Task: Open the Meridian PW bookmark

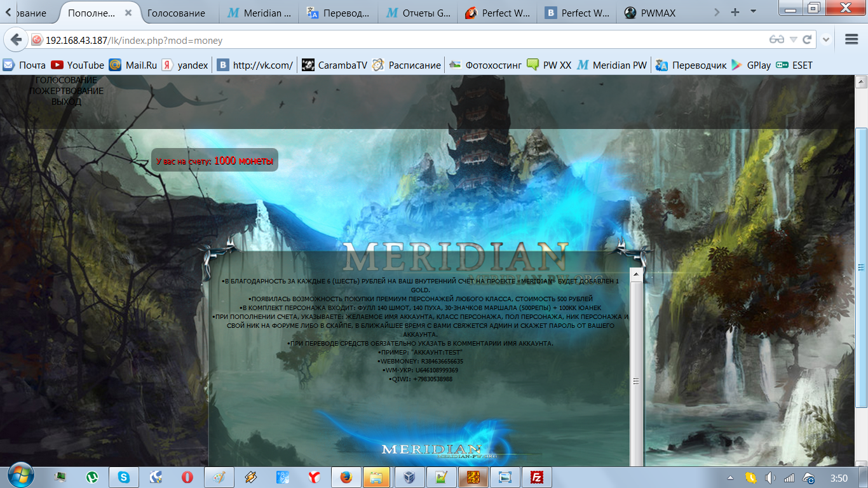Action: 611,65
